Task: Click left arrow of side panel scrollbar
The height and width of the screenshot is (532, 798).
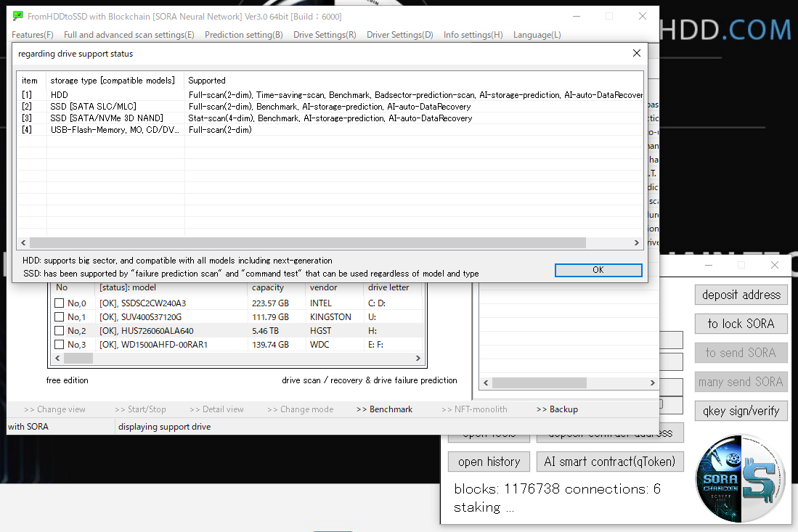Action: 486,383
